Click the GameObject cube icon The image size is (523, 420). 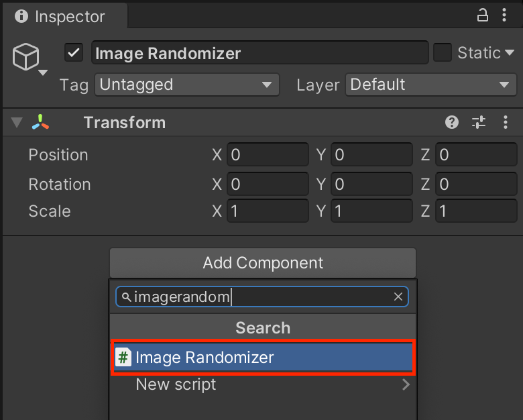26,58
